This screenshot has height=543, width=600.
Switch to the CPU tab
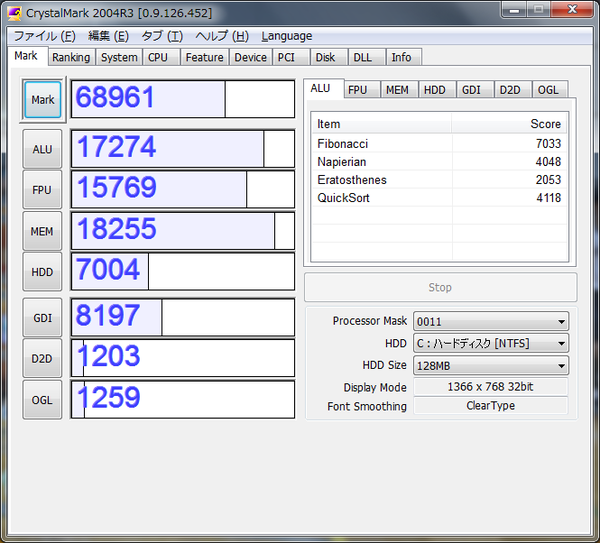point(161,57)
